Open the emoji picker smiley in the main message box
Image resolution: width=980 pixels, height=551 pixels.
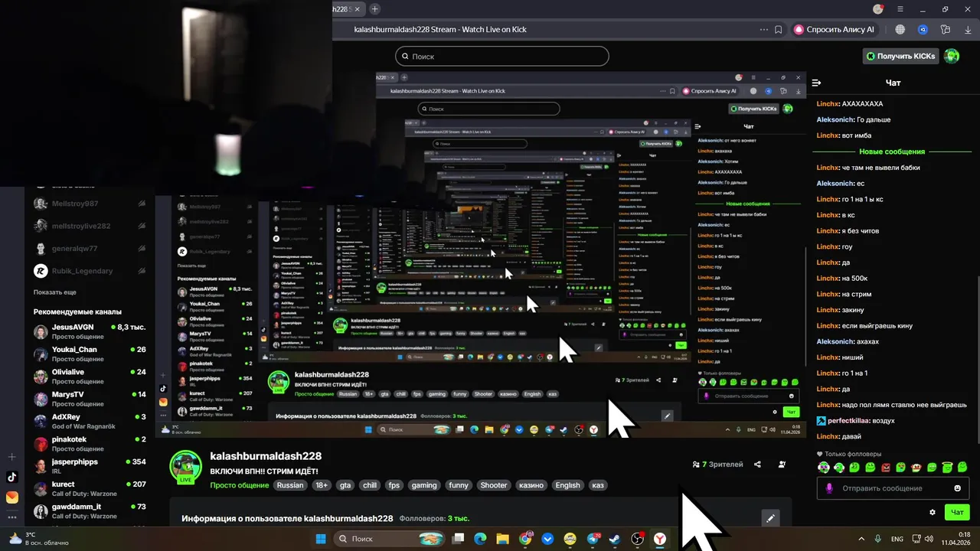(x=958, y=488)
